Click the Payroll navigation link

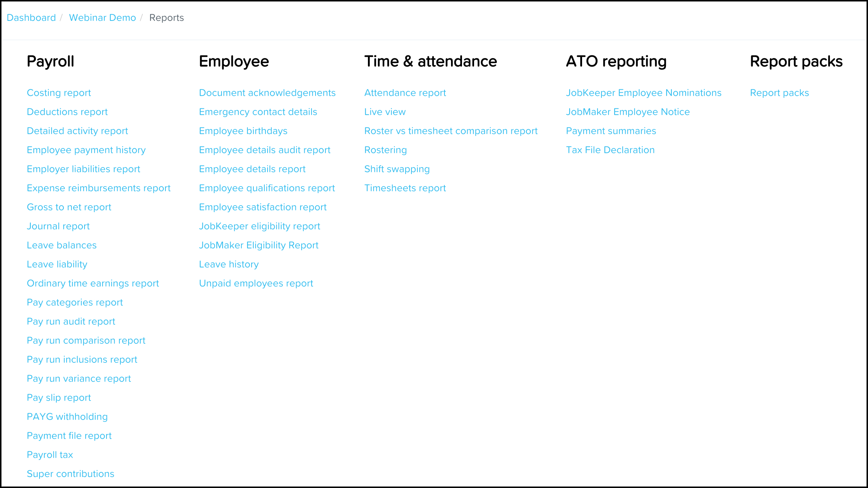pyautogui.click(x=51, y=60)
